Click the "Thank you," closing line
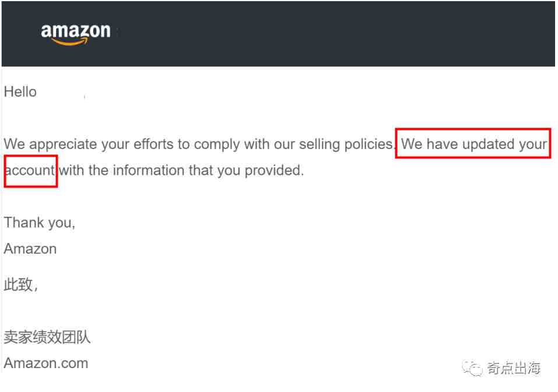 click(x=40, y=223)
